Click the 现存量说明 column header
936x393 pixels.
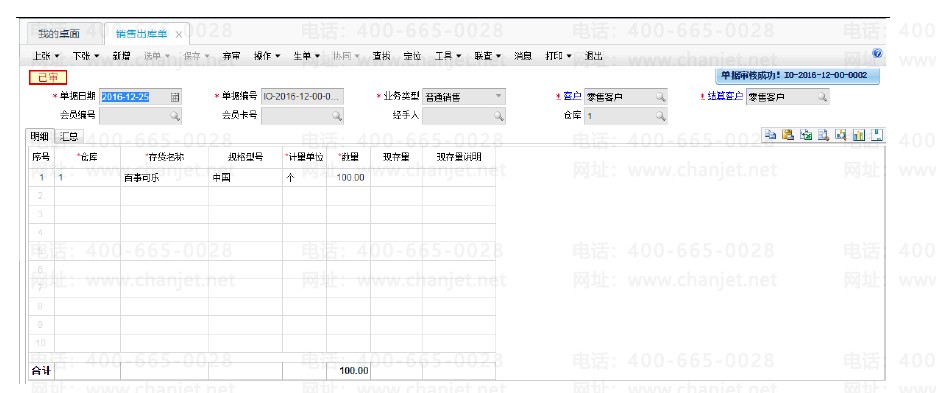click(459, 156)
